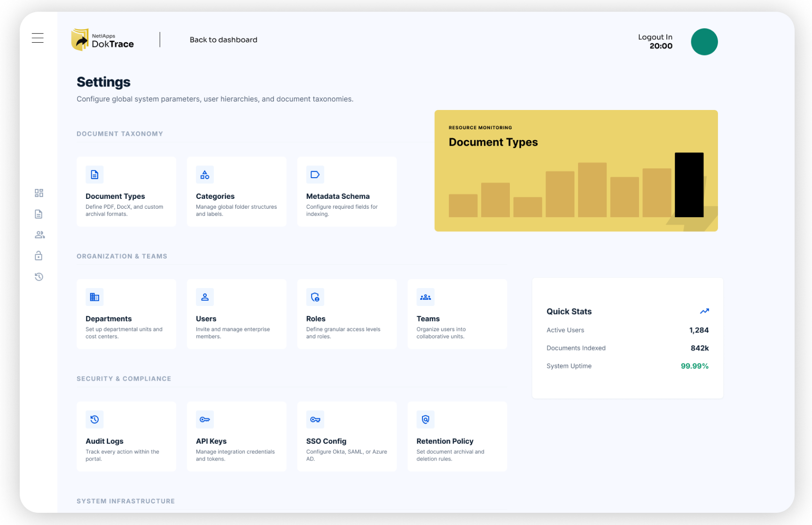Open the Retention Policy card
Image resolution: width=812 pixels, height=525 pixels.
pos(457,436)
